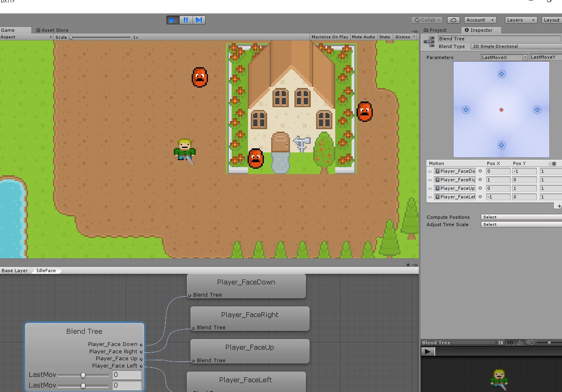Toggle the Stats overlay

(385, 37)
